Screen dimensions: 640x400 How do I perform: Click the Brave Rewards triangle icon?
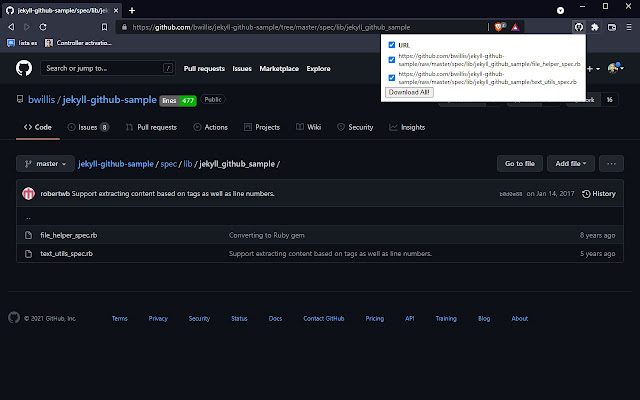pyautogui.click(x=515, y=27)
